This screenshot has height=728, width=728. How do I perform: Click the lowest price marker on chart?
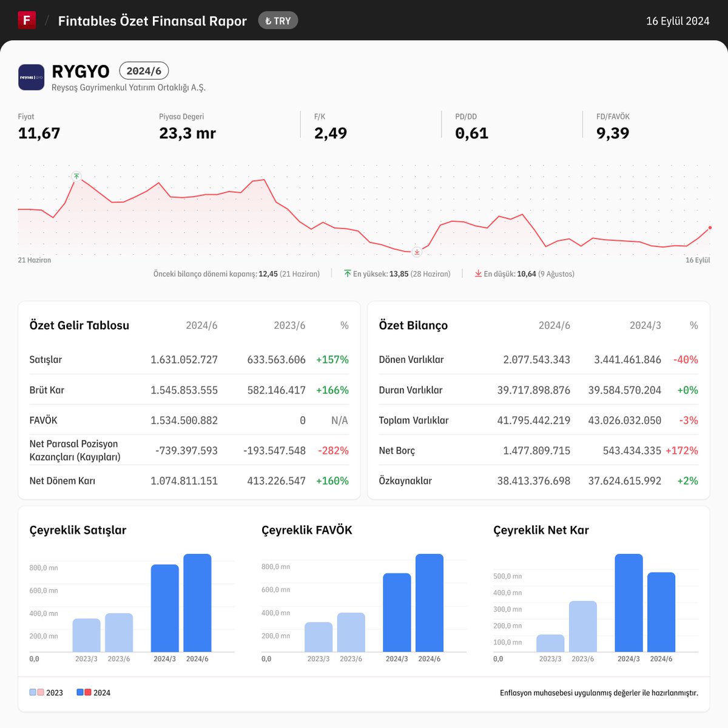[417, 252]
